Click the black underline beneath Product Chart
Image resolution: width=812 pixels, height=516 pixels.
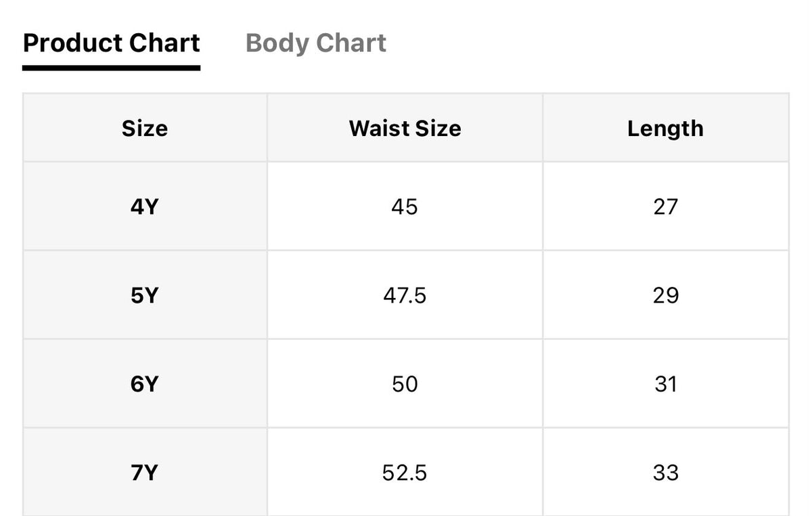click(112, 68)
